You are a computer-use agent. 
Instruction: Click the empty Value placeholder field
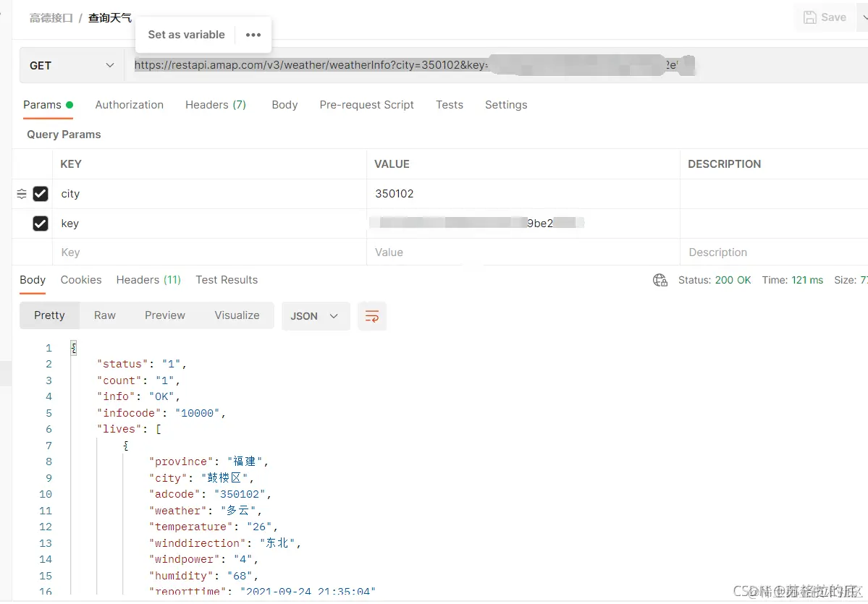tap(523, 252)
